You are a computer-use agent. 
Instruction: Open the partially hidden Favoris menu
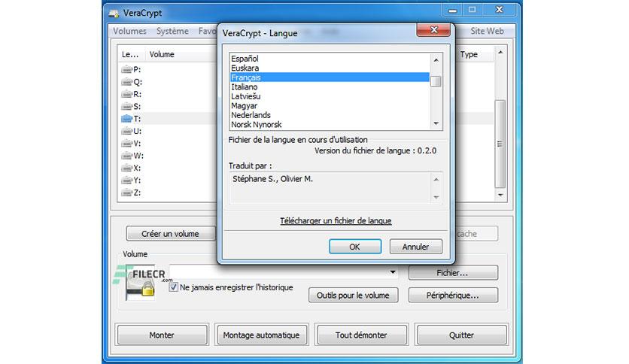pos(208,31)
